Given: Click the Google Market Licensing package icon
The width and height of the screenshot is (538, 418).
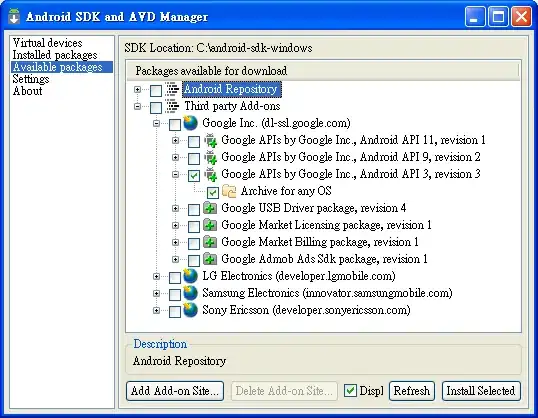Looking at the screenshot, I should click(x=210, y=225).
